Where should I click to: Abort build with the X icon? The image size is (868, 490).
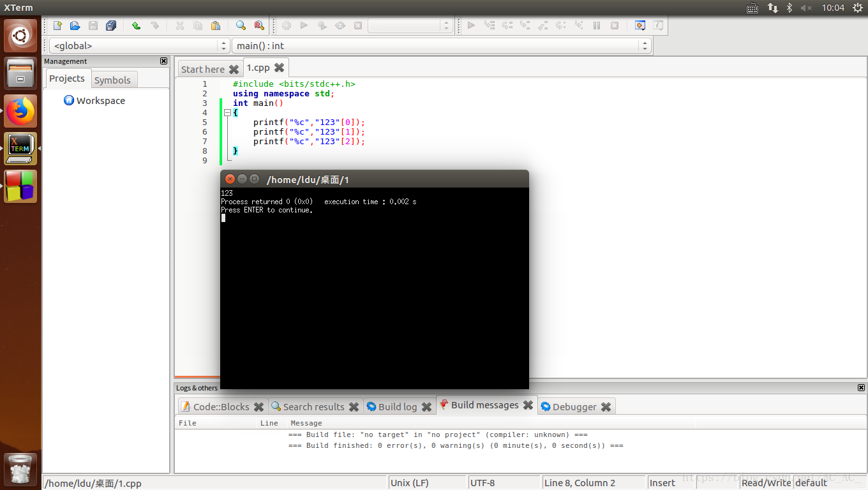(x=358, y=26)
